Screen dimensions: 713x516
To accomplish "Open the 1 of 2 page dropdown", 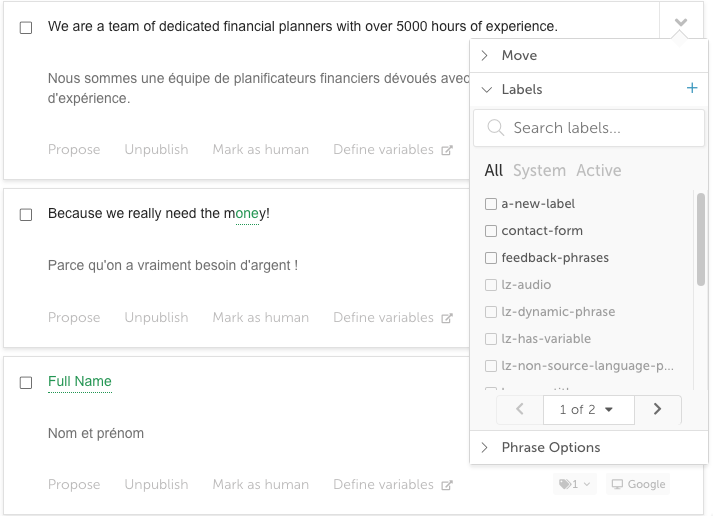I will (x=588, y=410).
